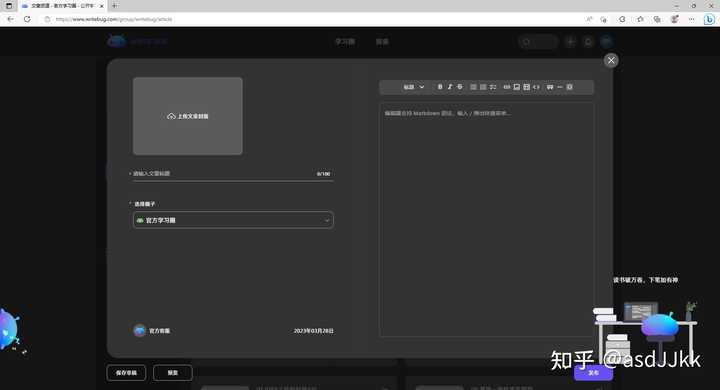Insert a block quote using the quote icon
Image resolution: width=720 pixels, height=390 pixels.
point(550,87)
